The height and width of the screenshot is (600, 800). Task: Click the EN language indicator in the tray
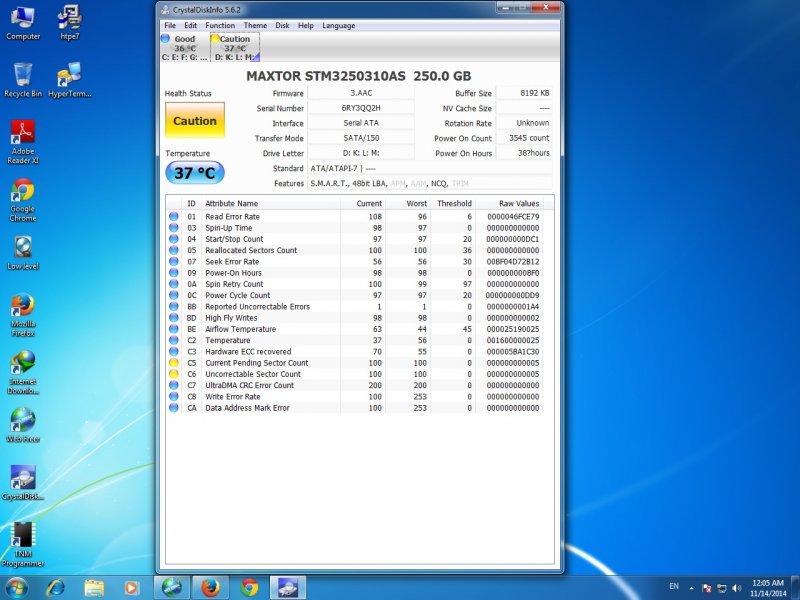click(674, 587)
